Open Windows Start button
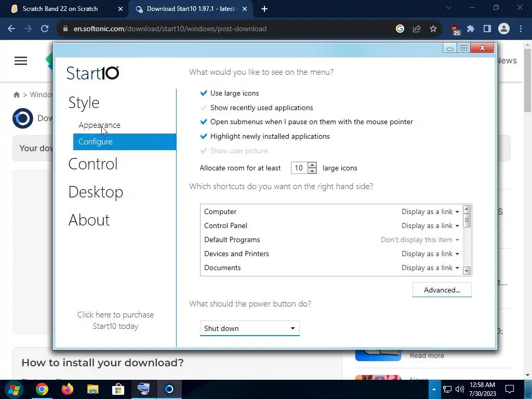 click(x=14, y=389)
